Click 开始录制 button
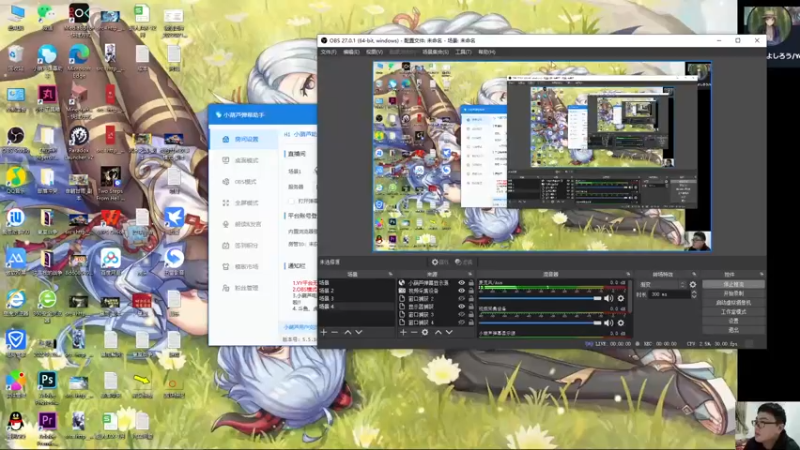This screenshot has height=450, width=800. (733, 293)
